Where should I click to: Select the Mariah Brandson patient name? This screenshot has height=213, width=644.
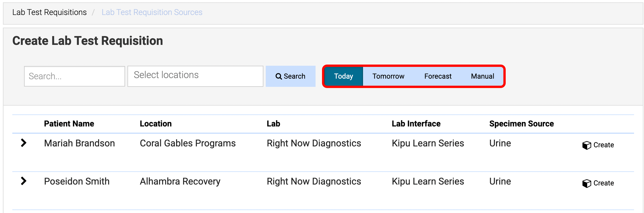(x=79, y=143)
